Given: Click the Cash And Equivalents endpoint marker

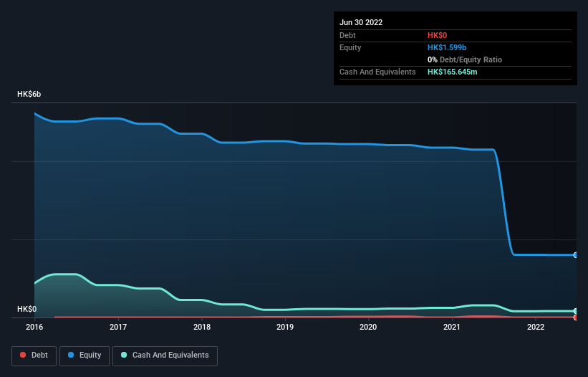Looking at the screenshot, I should point(576,311).
